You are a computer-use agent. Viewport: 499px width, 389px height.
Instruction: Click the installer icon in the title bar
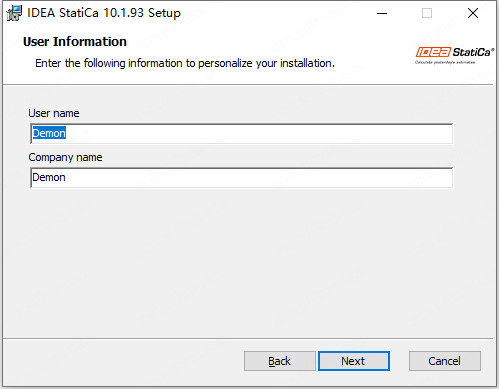[x=14, y=13]
